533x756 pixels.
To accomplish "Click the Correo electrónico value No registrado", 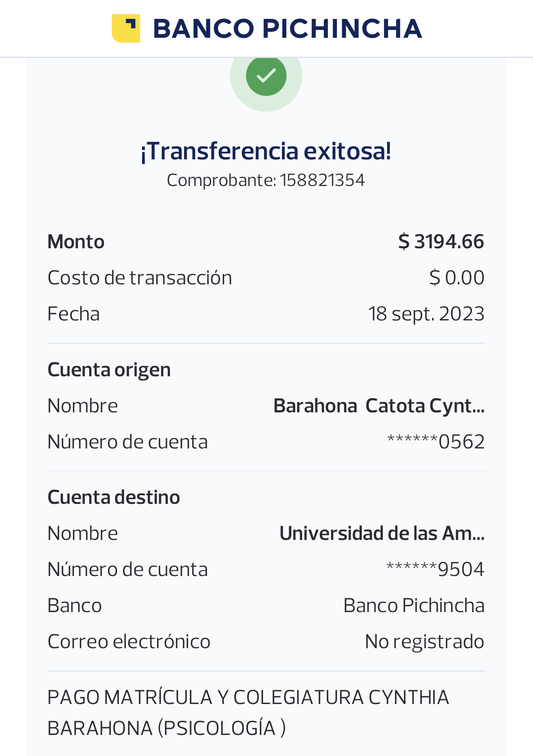I will [x=424, y=642].
